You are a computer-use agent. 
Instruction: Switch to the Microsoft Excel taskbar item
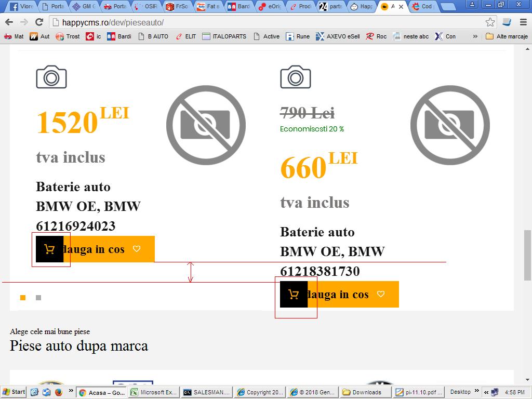[154, 393]
